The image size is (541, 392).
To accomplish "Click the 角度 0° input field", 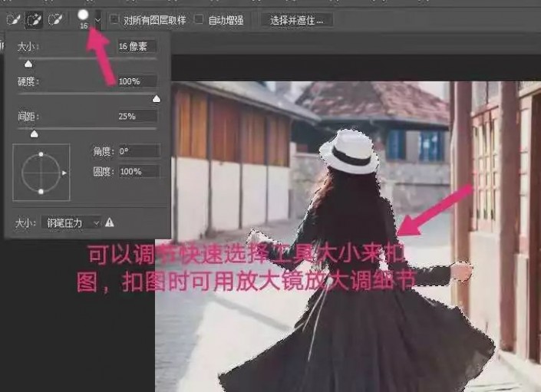I will pos(139,151).
